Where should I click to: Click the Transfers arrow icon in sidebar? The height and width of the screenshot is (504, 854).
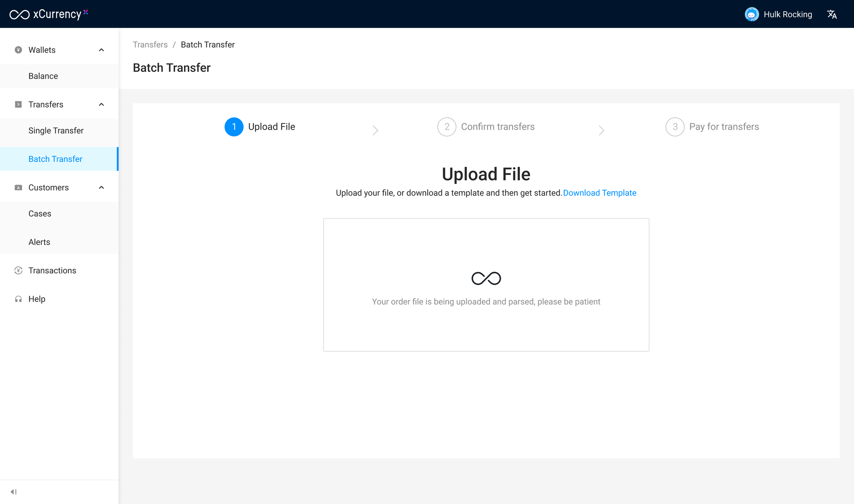(x=18, y=105)
